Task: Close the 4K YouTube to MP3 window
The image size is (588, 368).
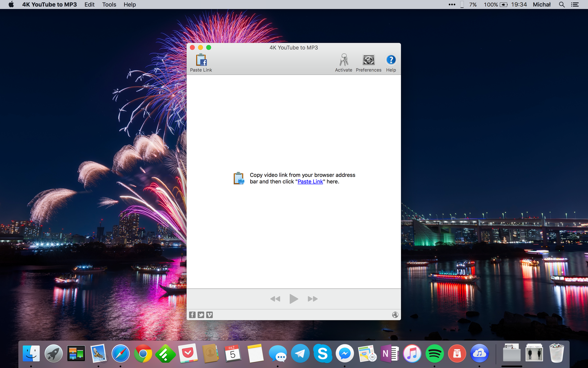Action: (192, 48)
